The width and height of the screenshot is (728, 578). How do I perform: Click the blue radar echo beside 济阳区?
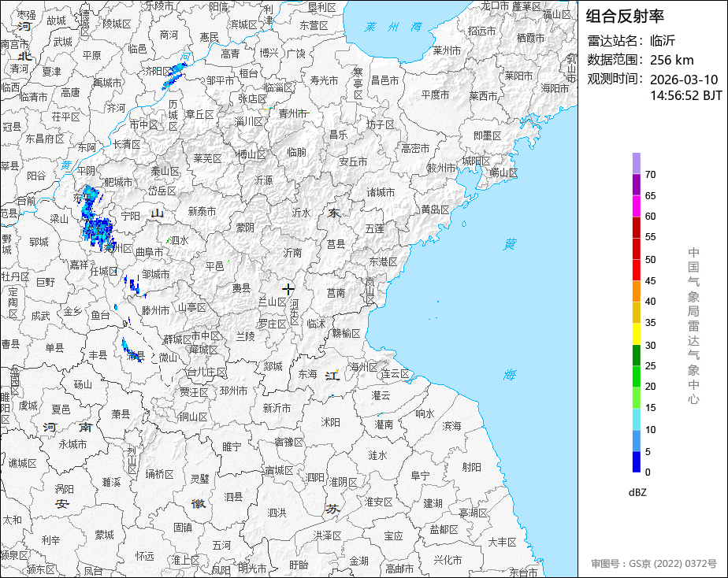pyautogui.click(x=174, y=76)
